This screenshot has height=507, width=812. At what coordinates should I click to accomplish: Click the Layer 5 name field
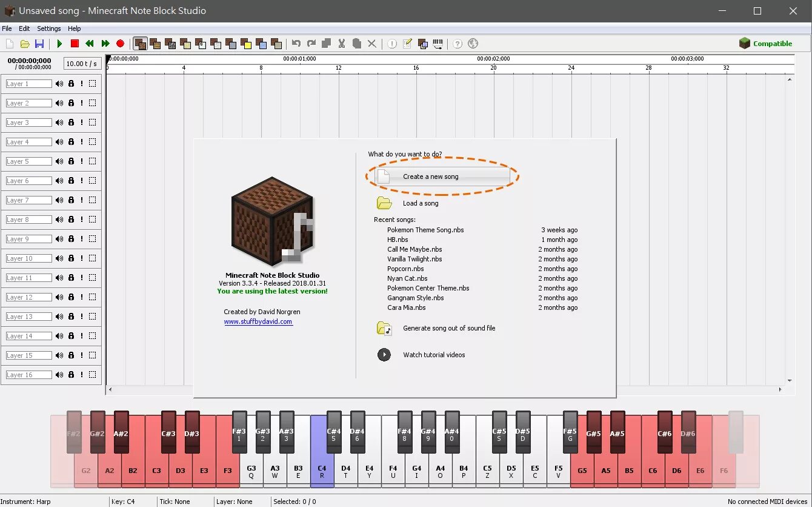(x=28, y=161)
